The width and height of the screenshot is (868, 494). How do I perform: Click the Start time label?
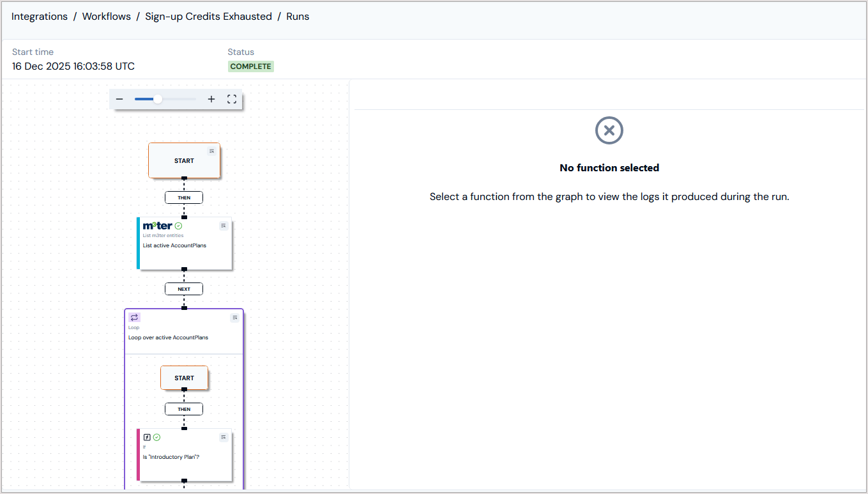[x=33, y=52]
